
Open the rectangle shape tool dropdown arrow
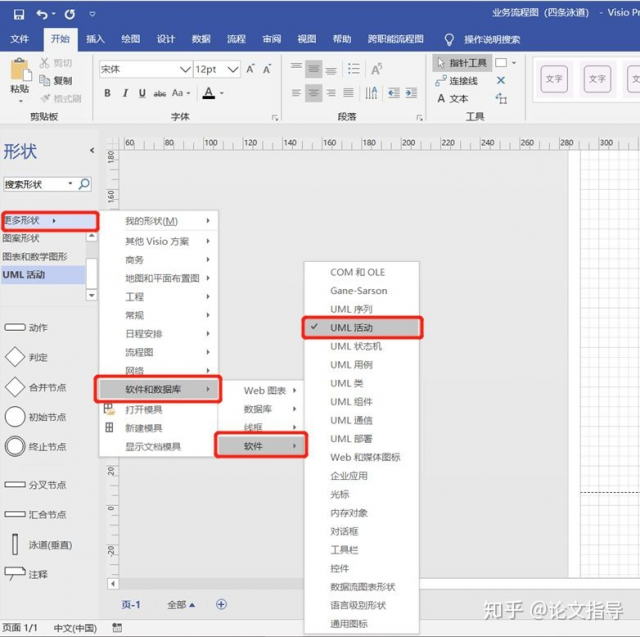click(x=514, y=63)
